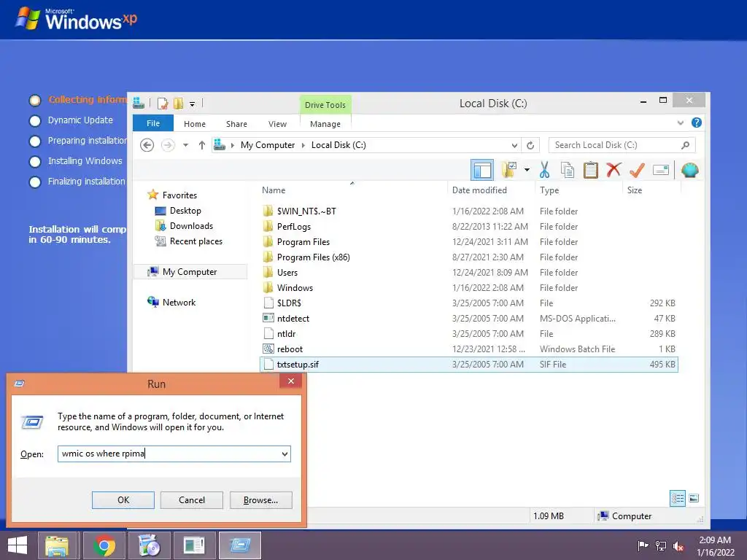Select Network in navigation pane
The height and width of the screenshot is (560, 747).
[179, 303]
